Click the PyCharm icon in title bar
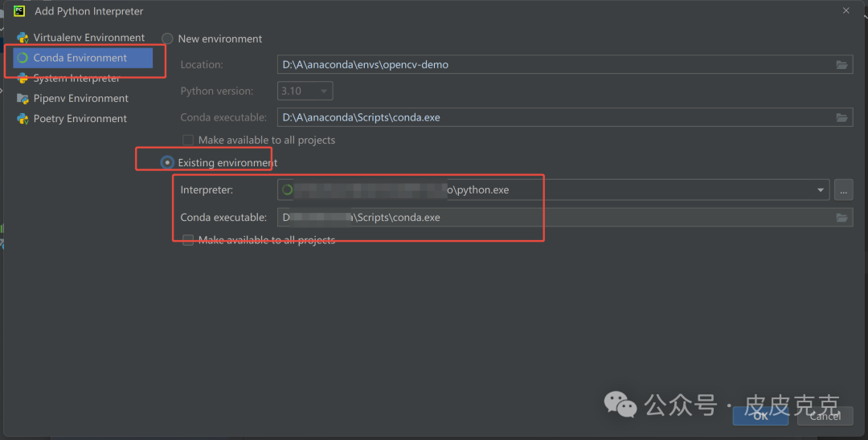Viewport: 868px width, 440px height. click(19, 11)
